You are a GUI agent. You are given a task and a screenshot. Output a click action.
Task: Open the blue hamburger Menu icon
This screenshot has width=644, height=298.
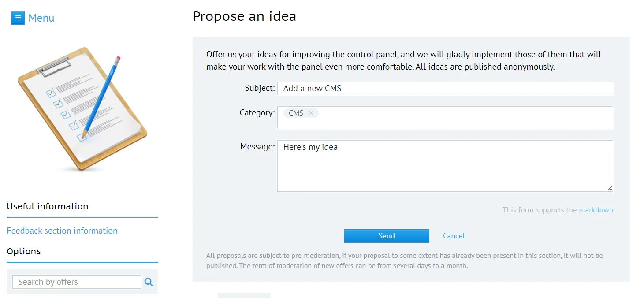tap(18, 18)
